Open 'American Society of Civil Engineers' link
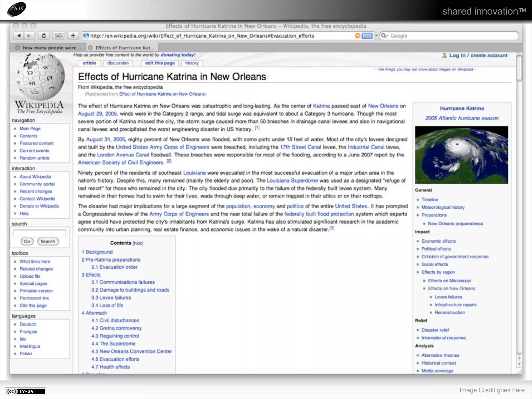 click(x=121, y=163)
